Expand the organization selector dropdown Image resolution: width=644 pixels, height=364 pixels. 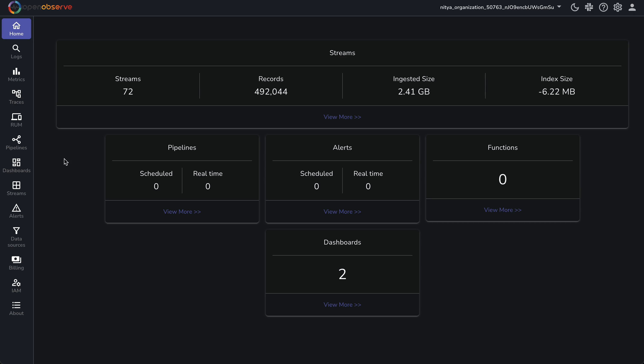pyautogui.click(x=559, y=7)
